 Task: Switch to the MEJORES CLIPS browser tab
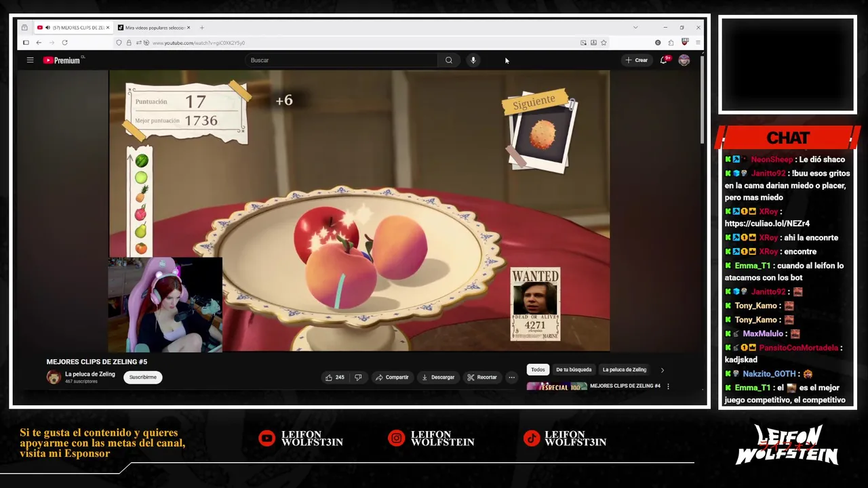pos(73,28)
